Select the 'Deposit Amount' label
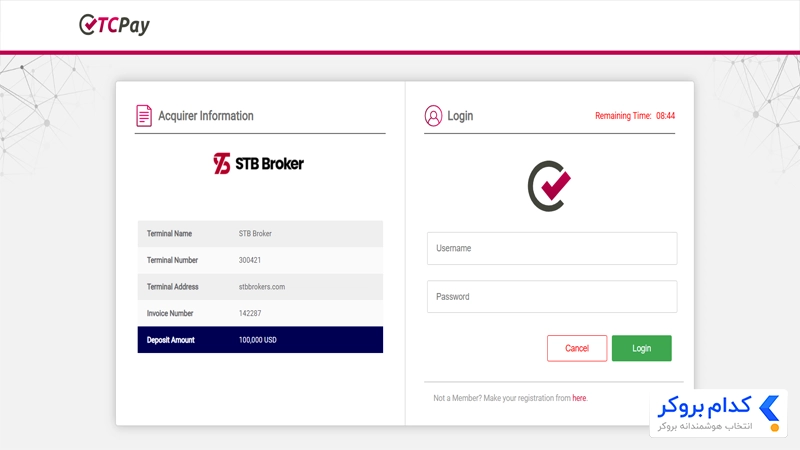This screenshot has height=450, width=800. click(x=170, y=340)
